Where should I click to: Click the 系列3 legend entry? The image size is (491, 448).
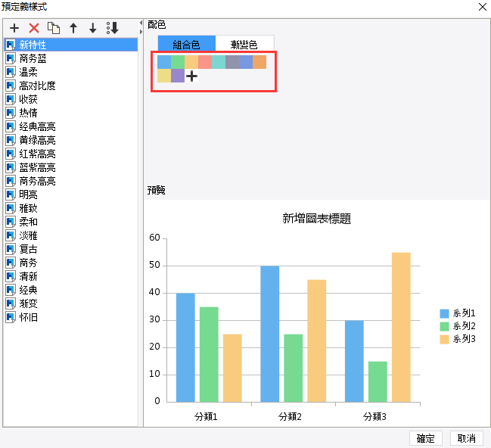click(x=458, y=339)
